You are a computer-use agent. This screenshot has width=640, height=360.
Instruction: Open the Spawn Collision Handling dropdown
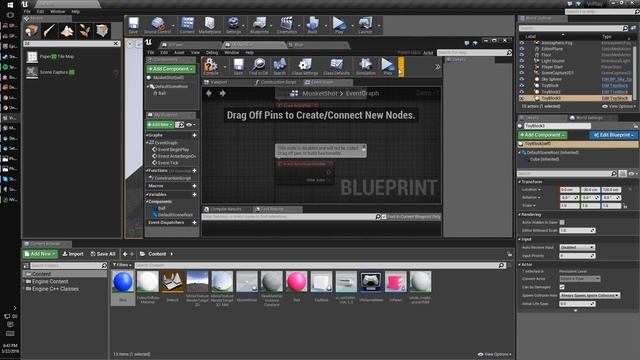(x=589, y=295)
